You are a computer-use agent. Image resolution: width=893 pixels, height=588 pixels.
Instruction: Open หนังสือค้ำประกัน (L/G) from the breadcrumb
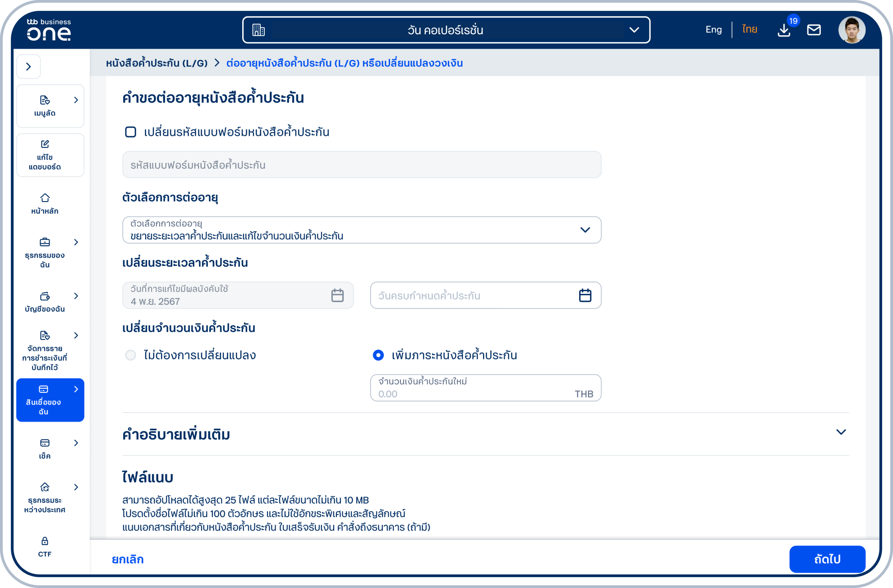point(156,63)
